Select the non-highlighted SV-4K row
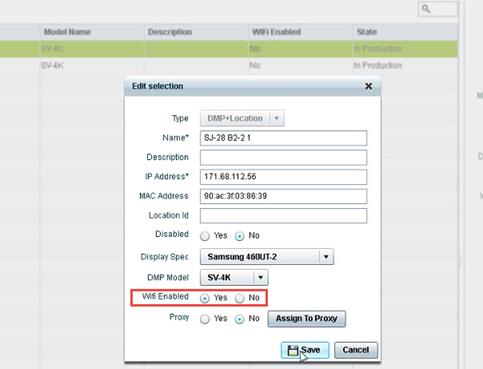The image size is (483, 369). coord(229,65)
